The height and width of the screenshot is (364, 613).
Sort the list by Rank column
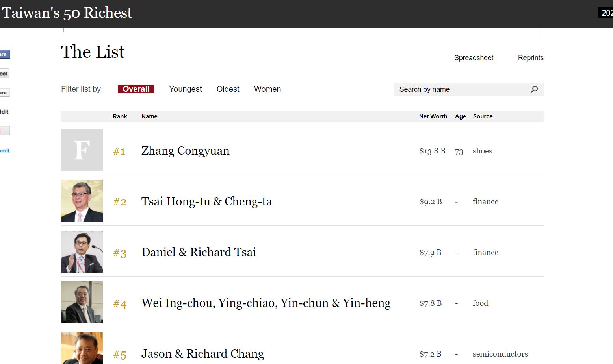click(x=120, y=116)
